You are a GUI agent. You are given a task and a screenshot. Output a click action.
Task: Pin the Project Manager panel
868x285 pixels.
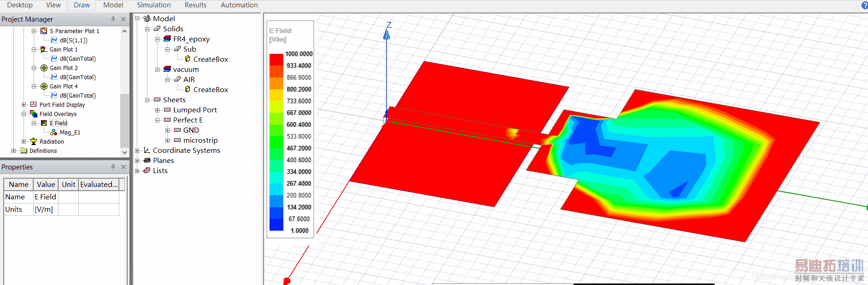(113, 19)
